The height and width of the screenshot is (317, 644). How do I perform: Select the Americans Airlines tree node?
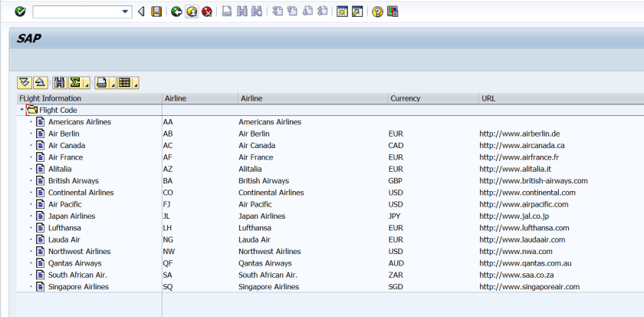pos(80,122)
